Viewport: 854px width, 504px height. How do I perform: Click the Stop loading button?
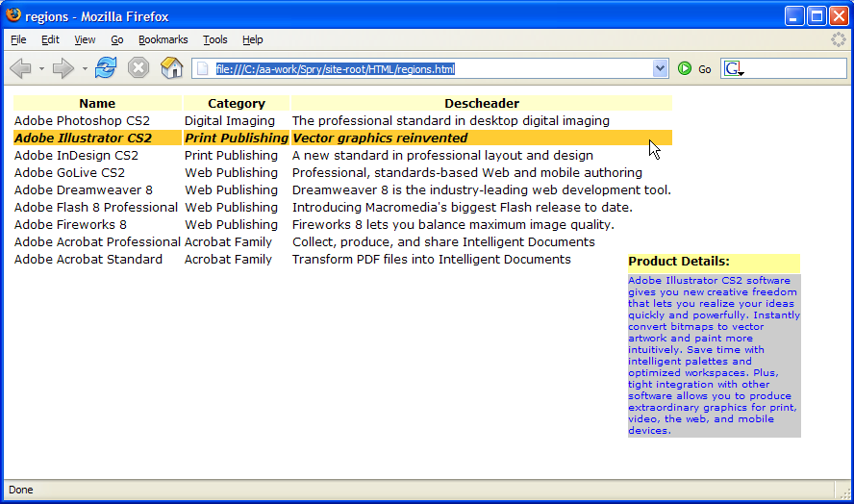(x=138, y=68)
